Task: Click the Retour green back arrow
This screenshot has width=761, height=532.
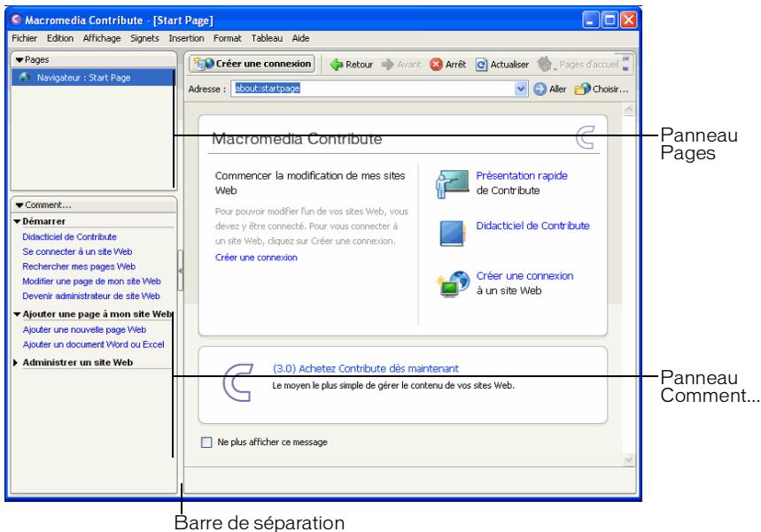Action: [337, 64]
